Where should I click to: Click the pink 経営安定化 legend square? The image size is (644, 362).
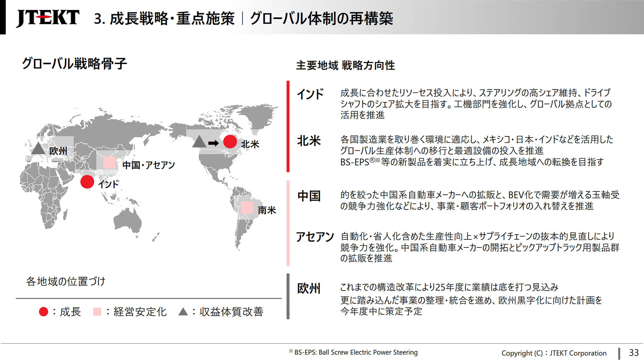[x=97, y=312]
